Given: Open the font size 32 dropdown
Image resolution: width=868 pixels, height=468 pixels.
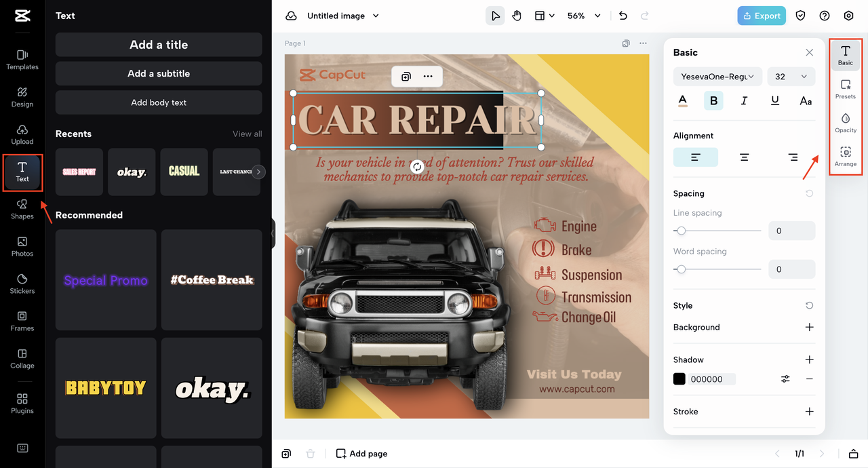Looking at the screenshot, I should click(791, 77).
